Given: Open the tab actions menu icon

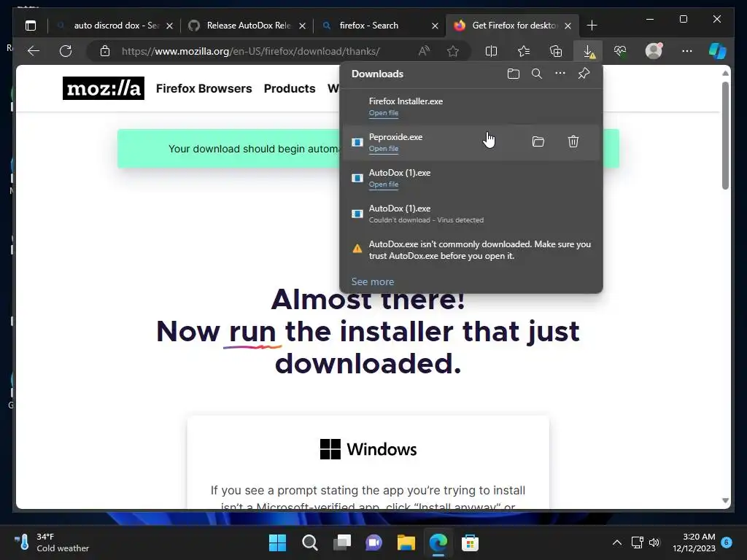Looking at the screenshot, I should (31, 26).
